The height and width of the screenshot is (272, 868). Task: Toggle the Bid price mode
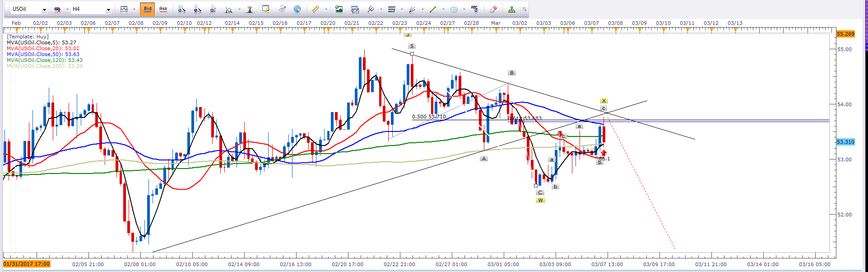point(148,9)
